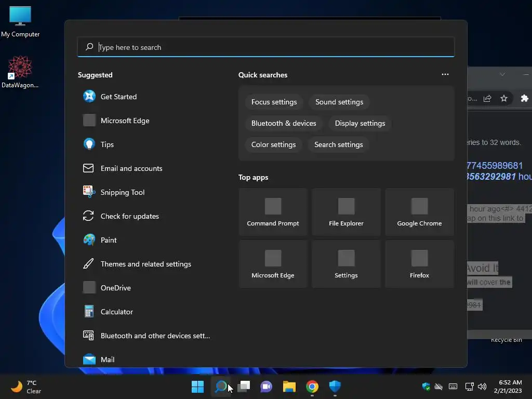Open the File Explorer top app tile
Screen dimensions: 532x399
pos(346,212)
